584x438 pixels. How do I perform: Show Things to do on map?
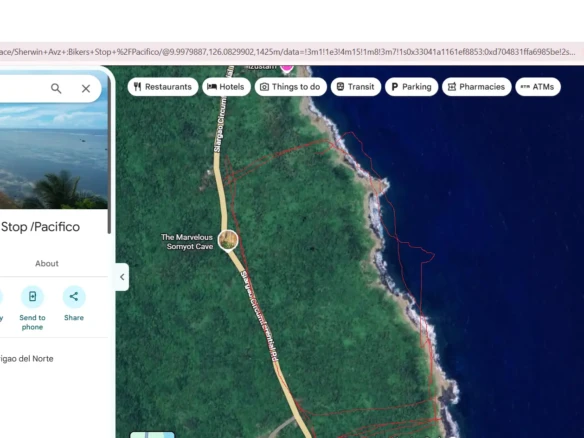click(291, 87)
